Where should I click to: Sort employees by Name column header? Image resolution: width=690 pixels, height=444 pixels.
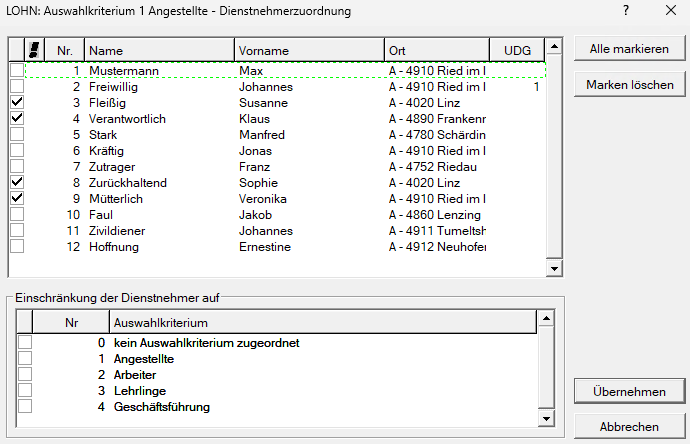159,49
